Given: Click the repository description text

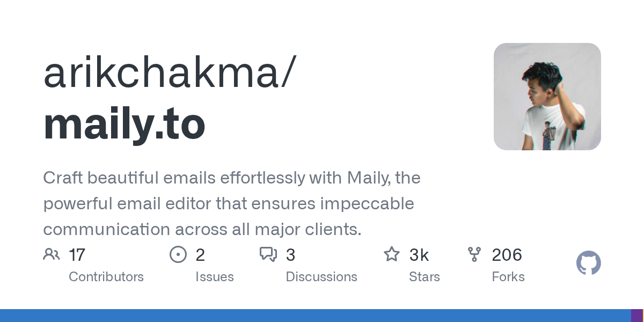Looking at the screenshot, I should [x=231, y=203].
